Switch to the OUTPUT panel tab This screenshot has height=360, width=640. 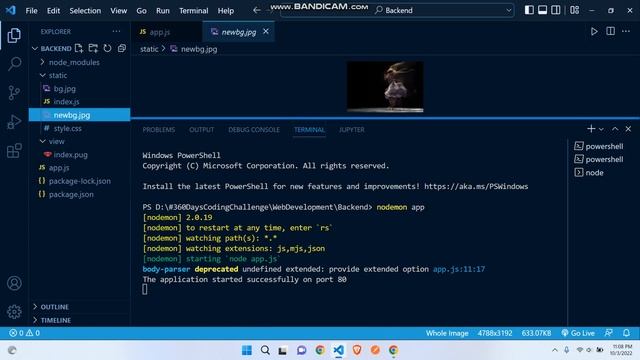(x=201, y=129)
